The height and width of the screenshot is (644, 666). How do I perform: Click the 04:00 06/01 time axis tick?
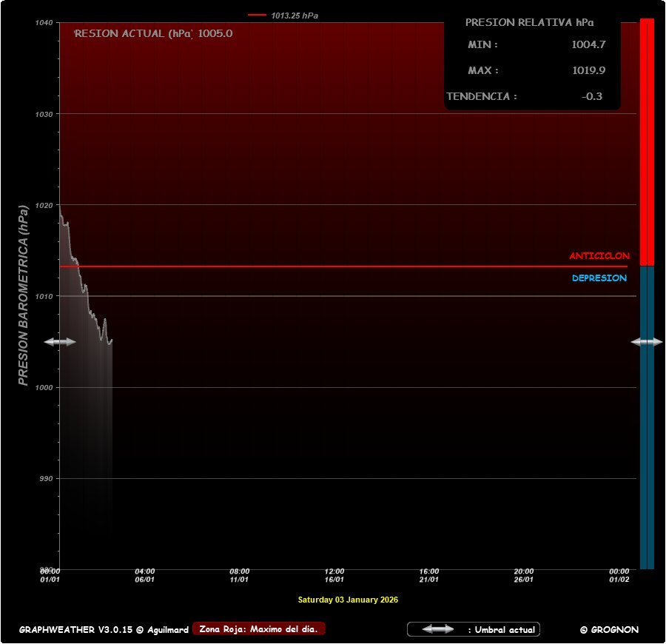[145, 575]
